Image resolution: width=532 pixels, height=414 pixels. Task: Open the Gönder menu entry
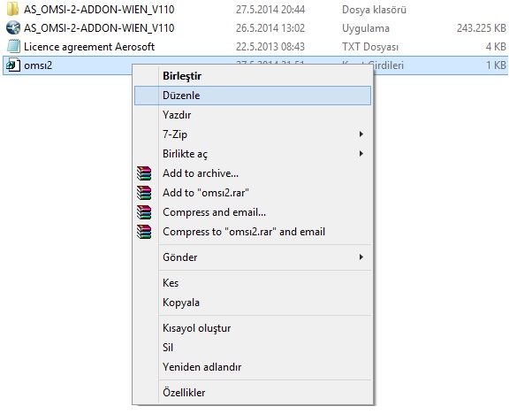tap(253, 257)
